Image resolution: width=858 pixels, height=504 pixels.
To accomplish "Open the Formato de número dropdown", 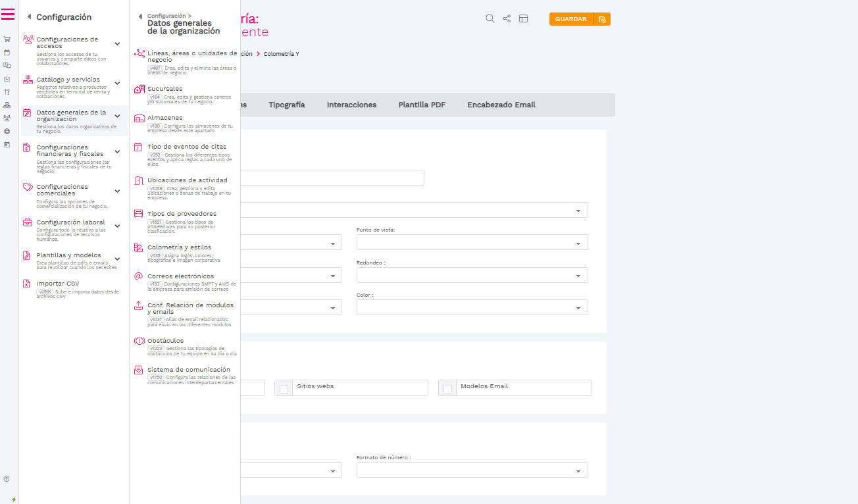I will point(472,470).
